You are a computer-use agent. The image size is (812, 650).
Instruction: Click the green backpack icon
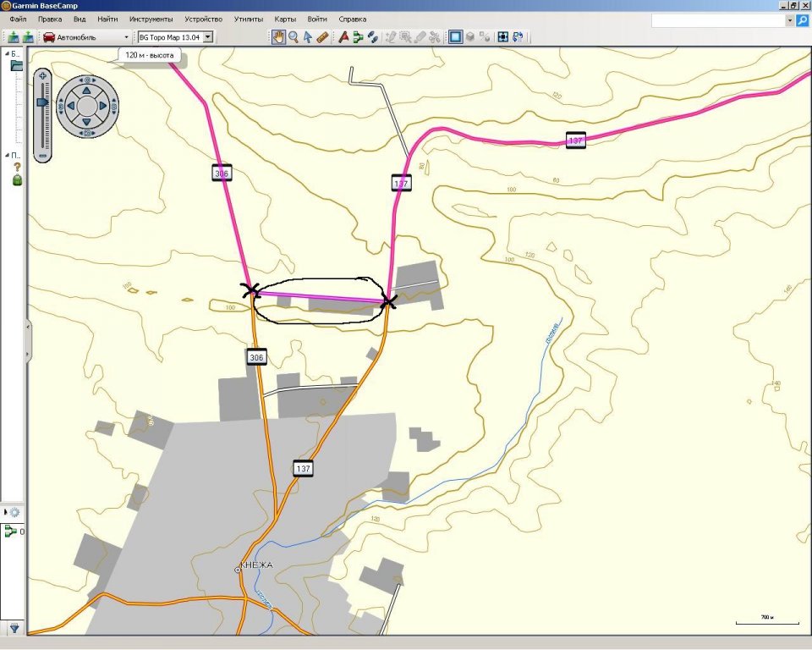pyautogui.click(x=17, y=180)
